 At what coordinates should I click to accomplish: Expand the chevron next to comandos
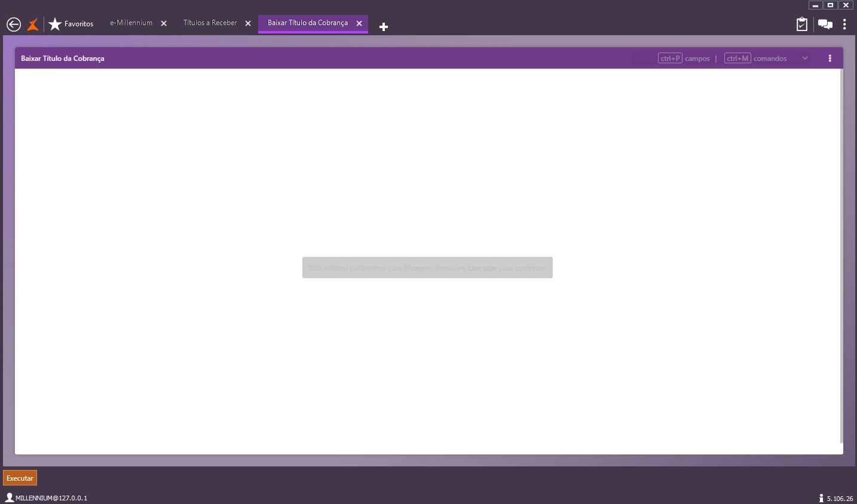click(805, 59)
